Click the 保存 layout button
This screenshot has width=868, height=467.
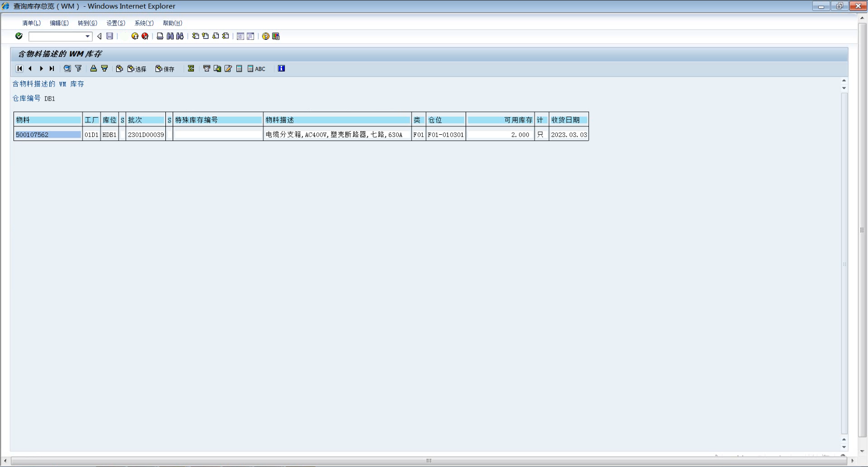tap(165, 69)
